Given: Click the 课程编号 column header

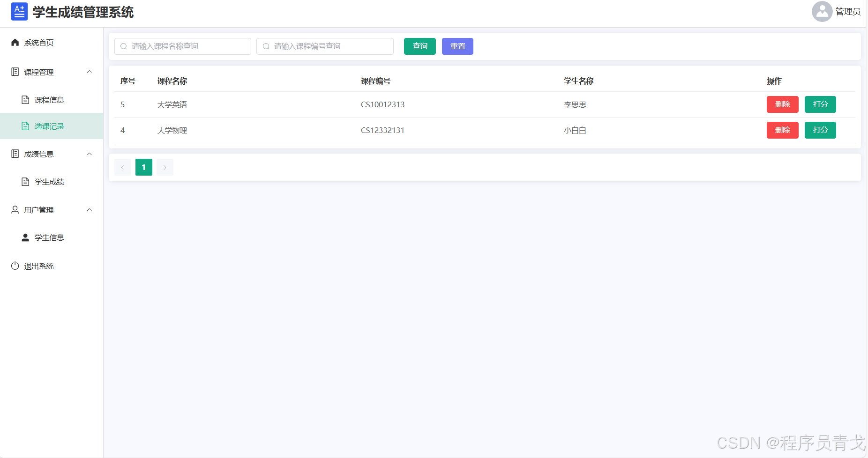Looking at the screenshot, I should 375,81.
